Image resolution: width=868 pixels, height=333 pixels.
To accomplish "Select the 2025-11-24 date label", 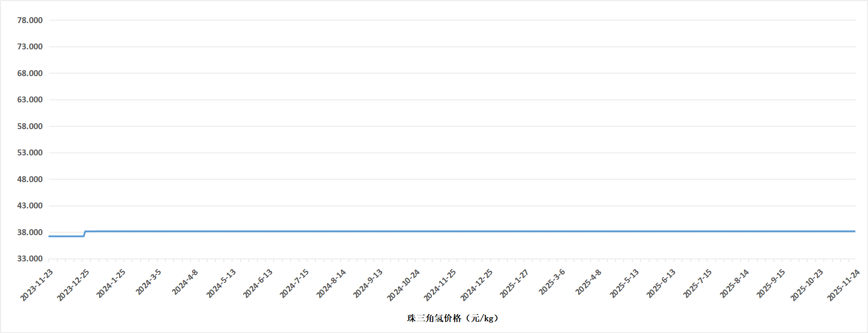I will (843, 285).
